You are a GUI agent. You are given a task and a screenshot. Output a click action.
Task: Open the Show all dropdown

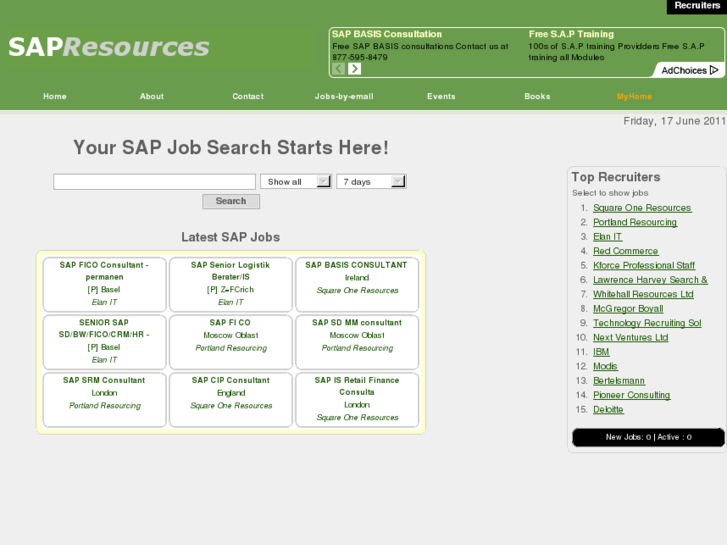296,181
